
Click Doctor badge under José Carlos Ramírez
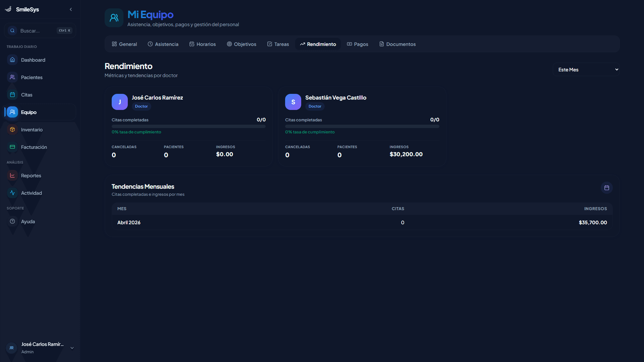click(141, 106)
